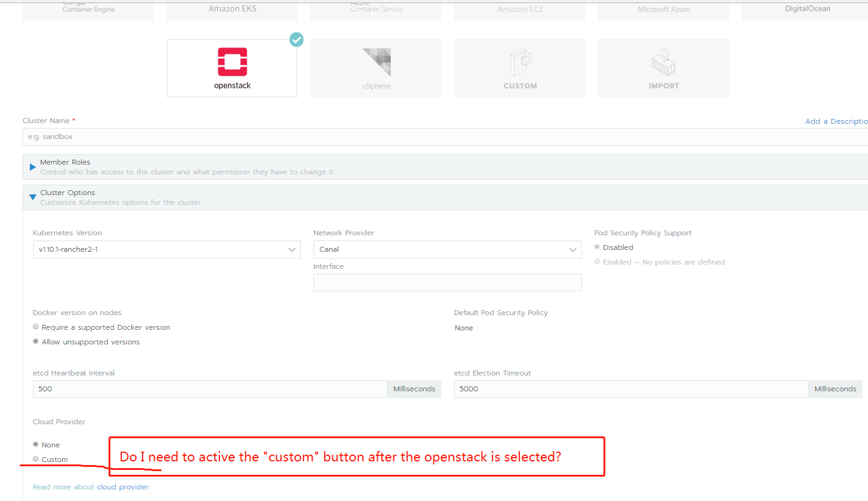868x501 pixels.
Task: Select the DigitalOcean provider
Action: point(807,9)
